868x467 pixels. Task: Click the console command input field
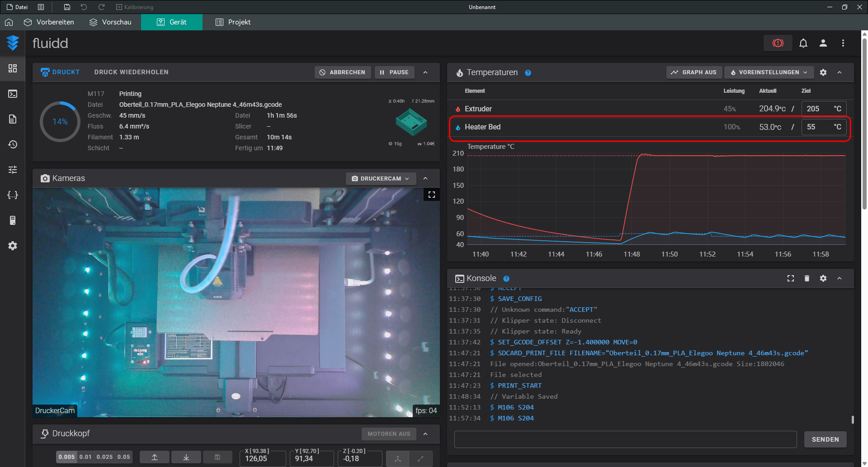[x=625, y=439]
